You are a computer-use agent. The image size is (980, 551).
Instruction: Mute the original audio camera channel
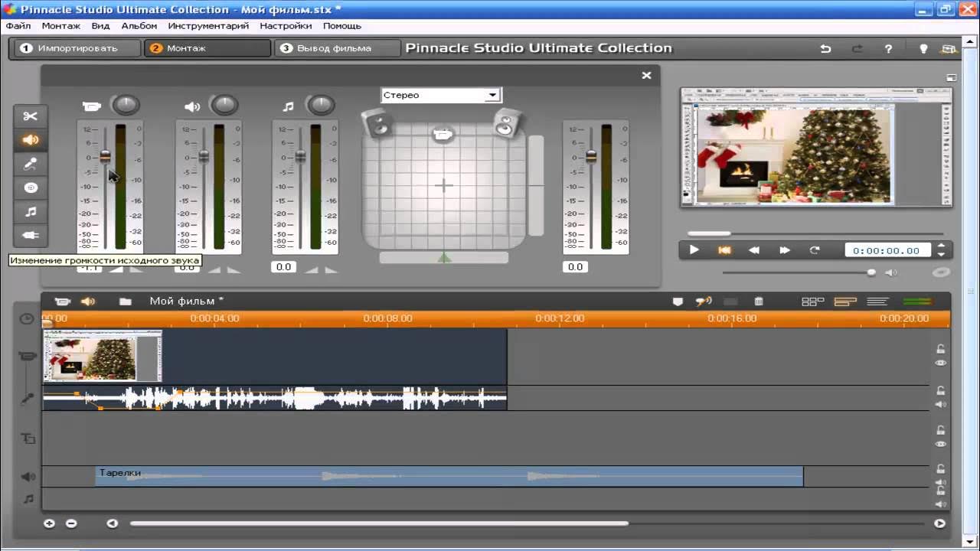[92, 106]
